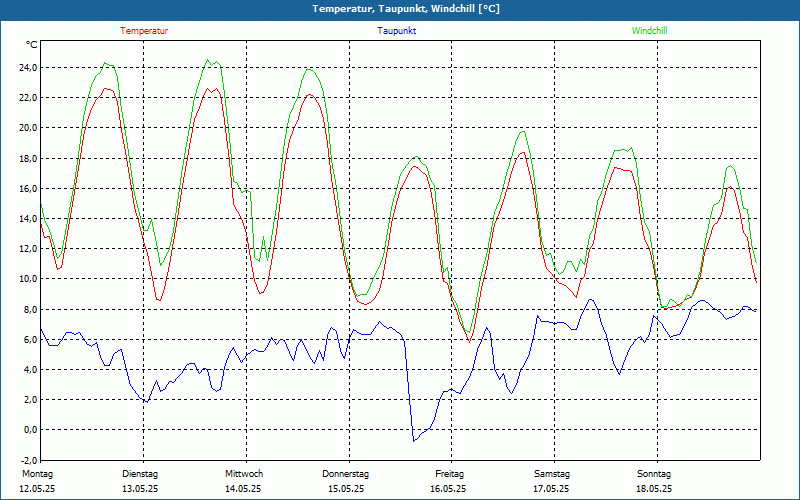The width and height of the screenshot is (800, 500).
Task: Click the -2,0 y-axis value
Action: coord(29,460)
